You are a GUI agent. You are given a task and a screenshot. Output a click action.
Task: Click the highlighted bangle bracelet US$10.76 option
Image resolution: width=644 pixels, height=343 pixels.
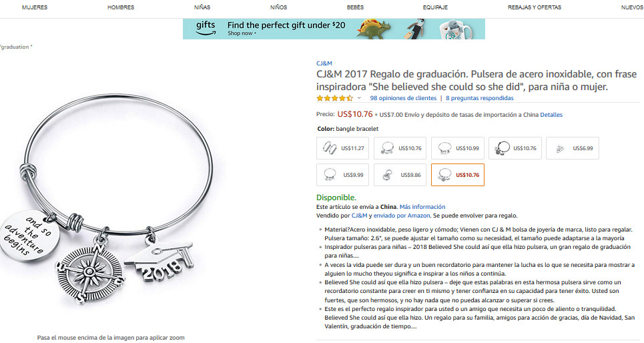point(458,175)
